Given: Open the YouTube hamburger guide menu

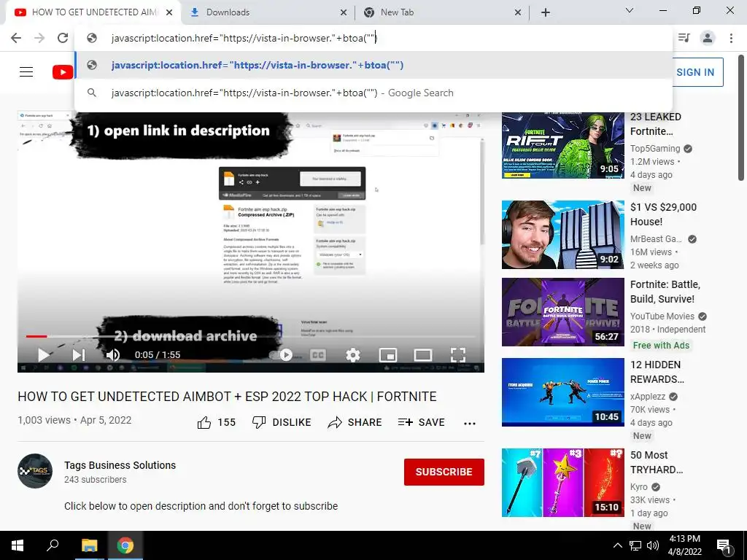Looking at the screenshot, I should pyautogui.click(x=26, y=72).
